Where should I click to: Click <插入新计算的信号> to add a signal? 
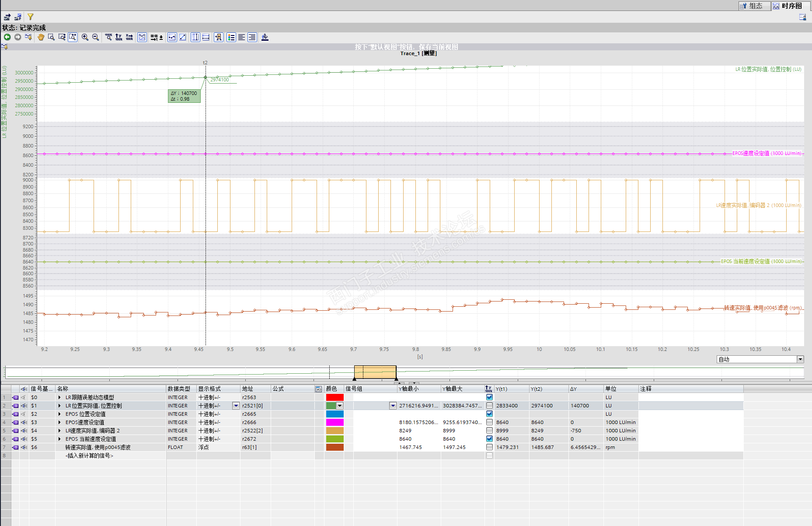89,456
